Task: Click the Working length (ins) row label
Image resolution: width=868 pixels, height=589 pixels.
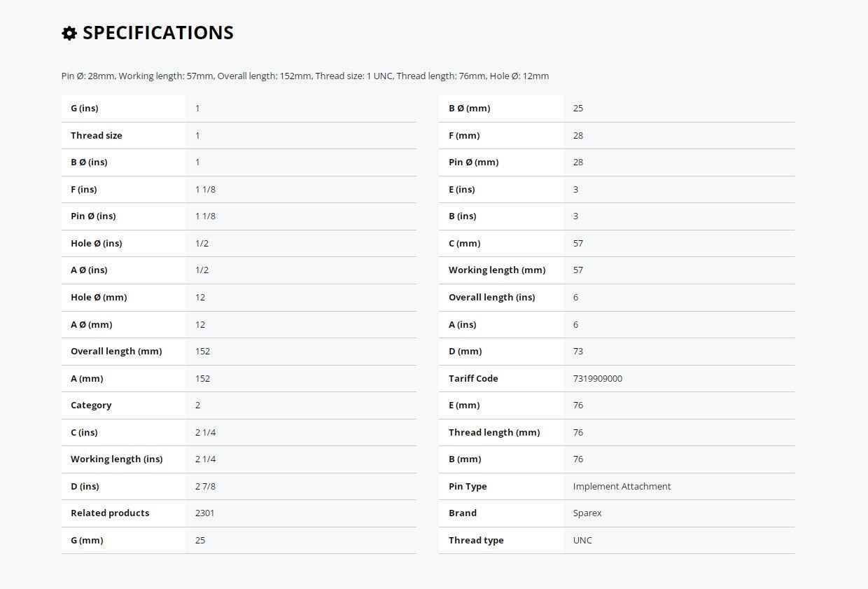Action: (x=116, y=459)
